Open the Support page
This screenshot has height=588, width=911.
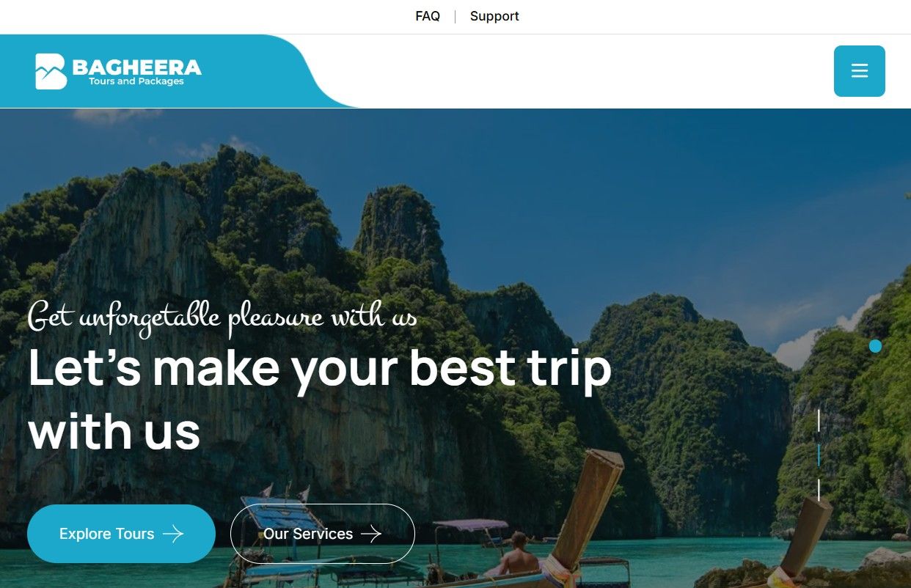(494, 16)
